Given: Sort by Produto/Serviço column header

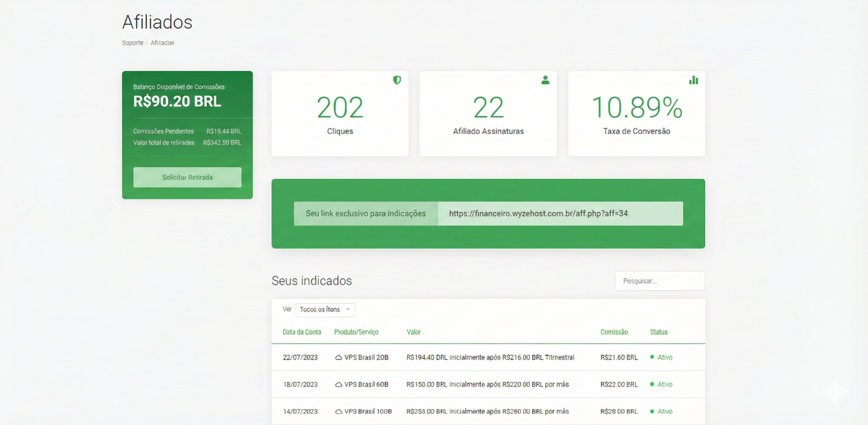Looking at the screenshot, I should tap(356, 332).
